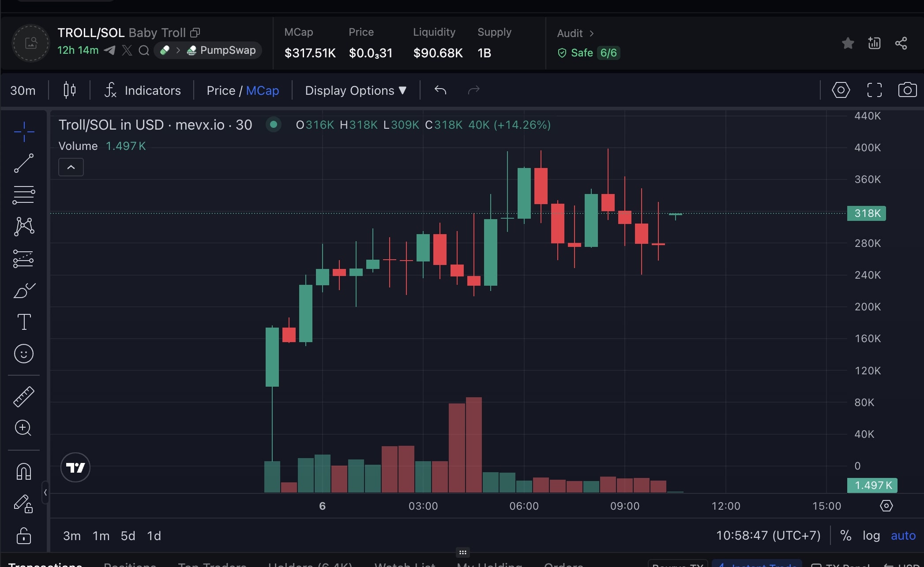Open the Audit details
The height and width of the screenshot is (567, 924).
click(x=575, y=34)
